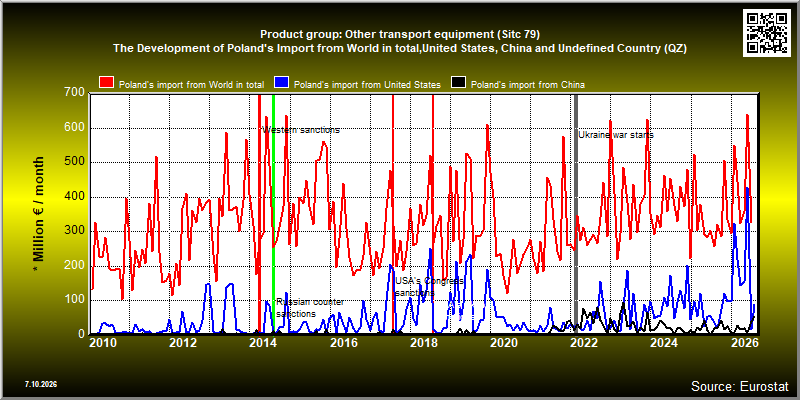This screenshot has width=800, height=400.
Task: Click the 500 y-axis label
Action: [x=74, y=162]
